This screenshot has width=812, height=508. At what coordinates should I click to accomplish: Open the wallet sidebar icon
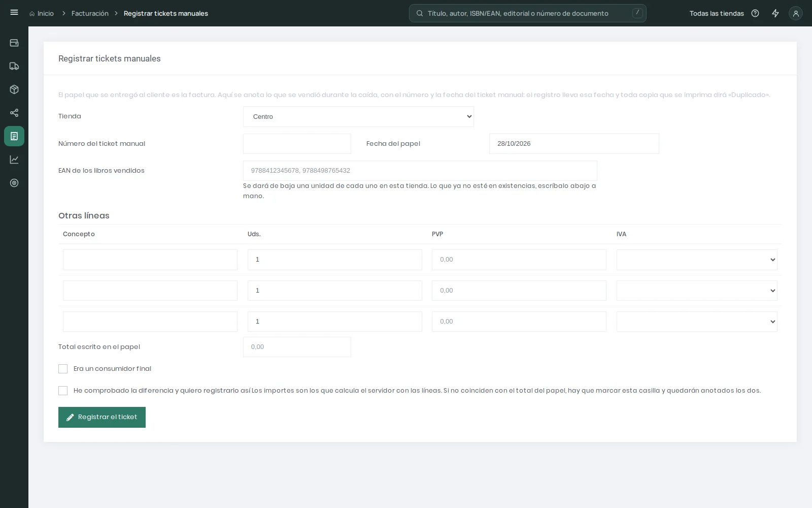pos(14,43)
